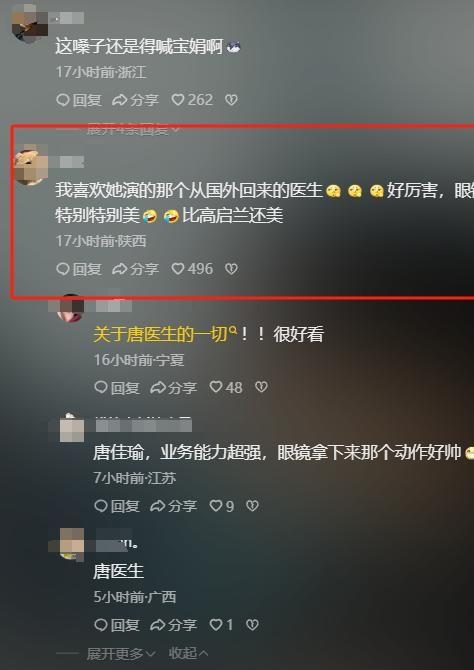Dislike the 江苏 reply about 唐佳瑜

(252, 506)
